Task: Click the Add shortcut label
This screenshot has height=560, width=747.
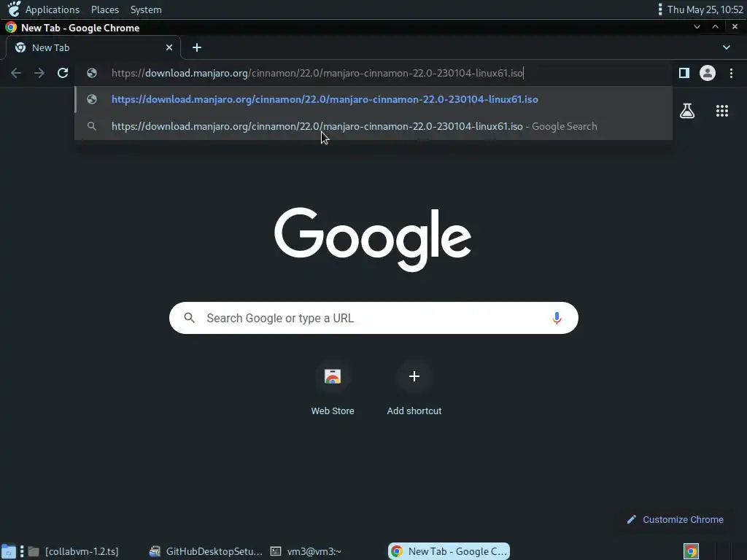Action: click(x=414, y=411)
